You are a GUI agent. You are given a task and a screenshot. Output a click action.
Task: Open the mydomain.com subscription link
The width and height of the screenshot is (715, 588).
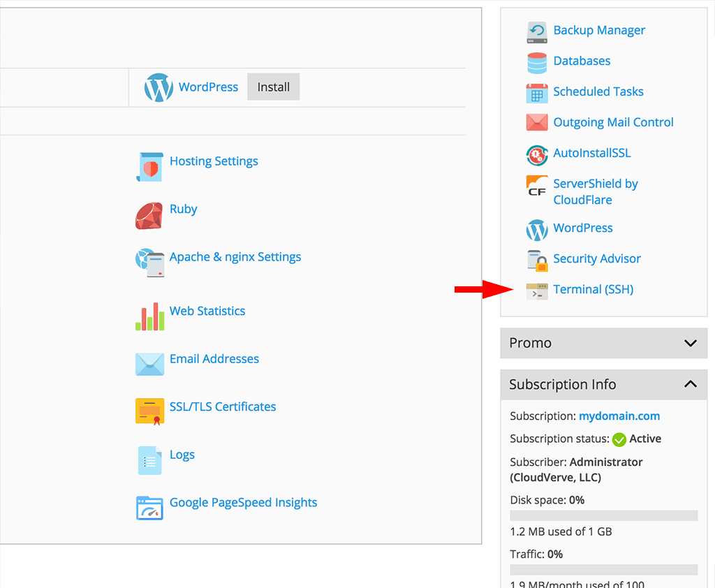(619, 416)
